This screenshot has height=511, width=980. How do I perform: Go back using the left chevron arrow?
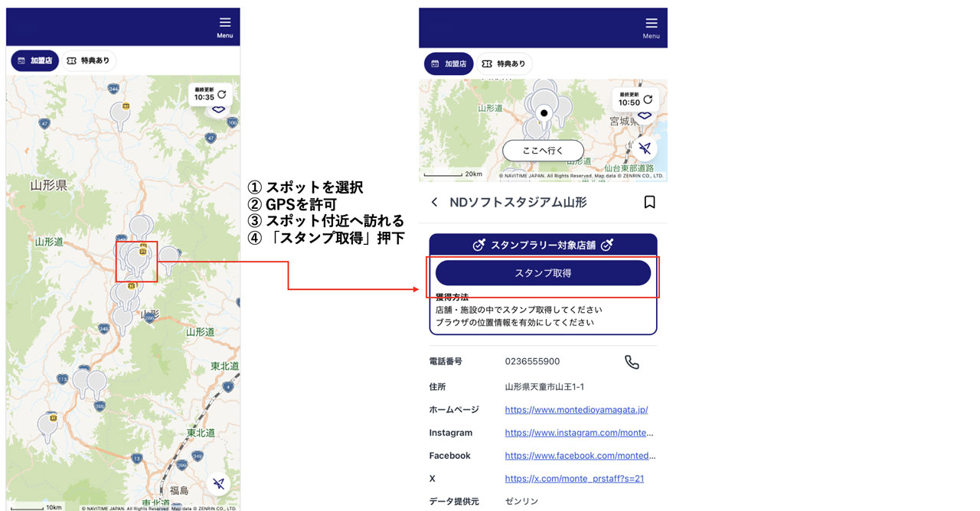(435, 202)
